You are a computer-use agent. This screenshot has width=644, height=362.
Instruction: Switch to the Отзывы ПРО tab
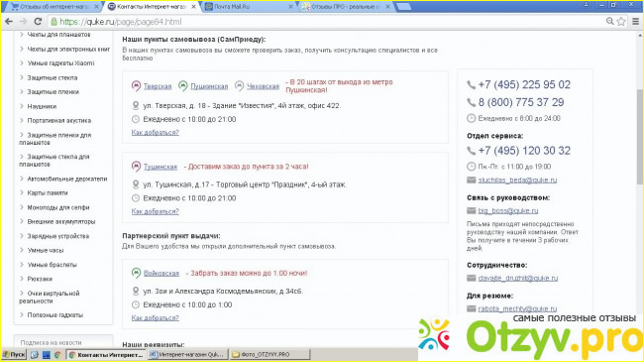345,7
